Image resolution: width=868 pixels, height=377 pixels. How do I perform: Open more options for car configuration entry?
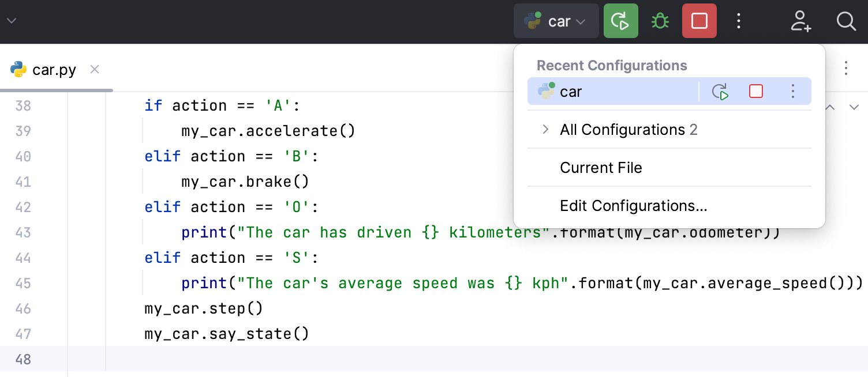pos(792,91)
